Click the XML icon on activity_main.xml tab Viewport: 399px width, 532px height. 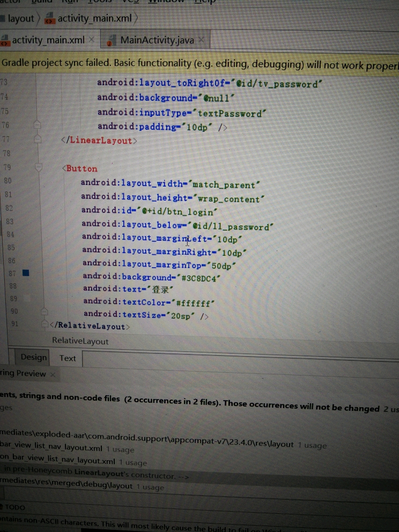click(x=5, y=41)
